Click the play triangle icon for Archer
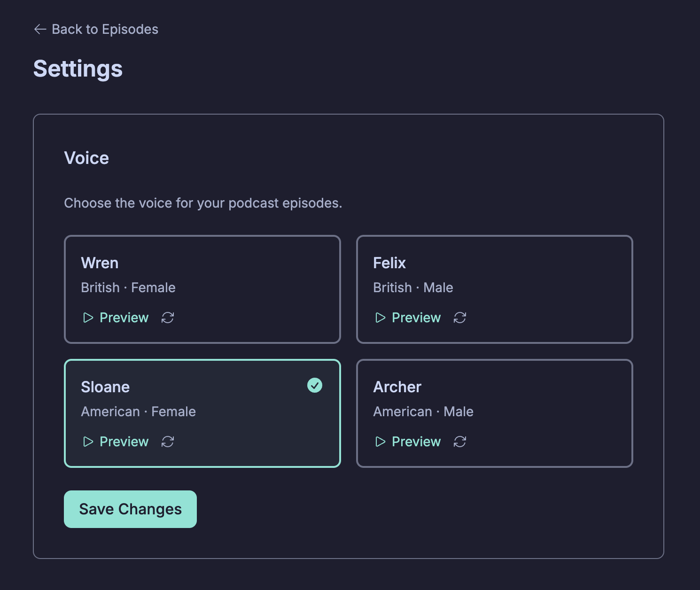 [x=380, y=442]
